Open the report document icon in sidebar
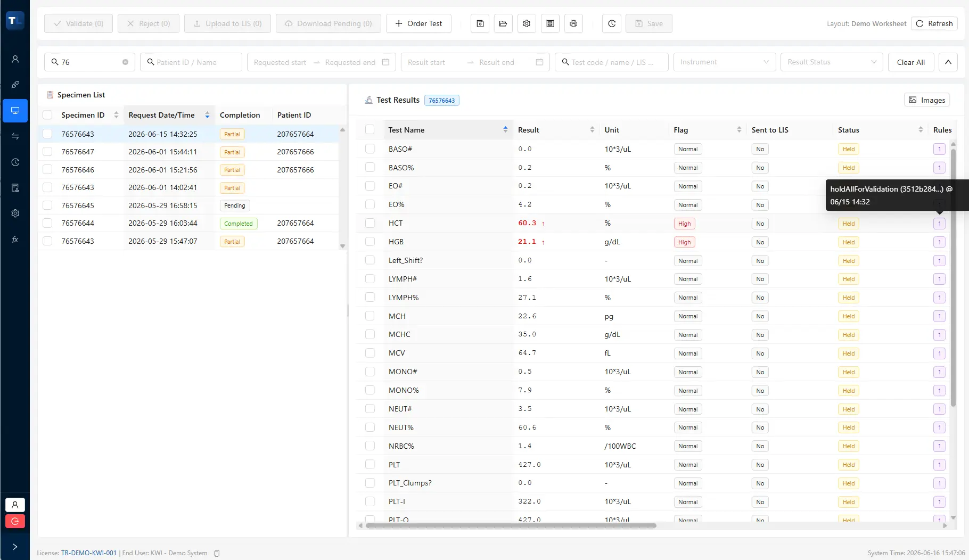Image resolution: width=969 pixels, height=560 pixels. tap(15, 187)
